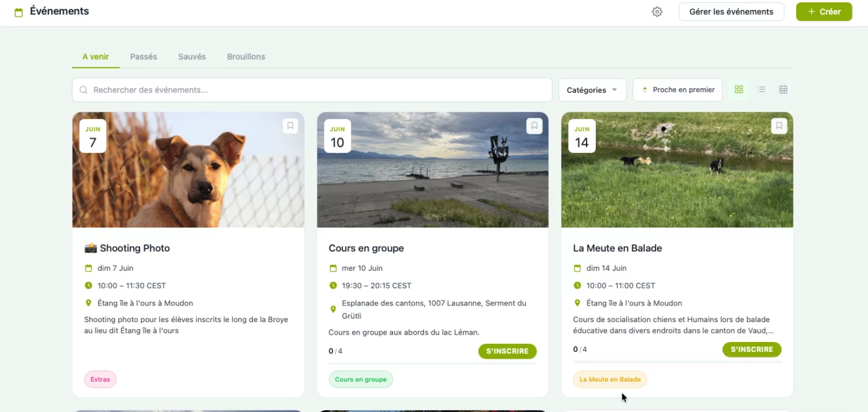Bookmark the Shooting Photo event

tap(290, 126)
